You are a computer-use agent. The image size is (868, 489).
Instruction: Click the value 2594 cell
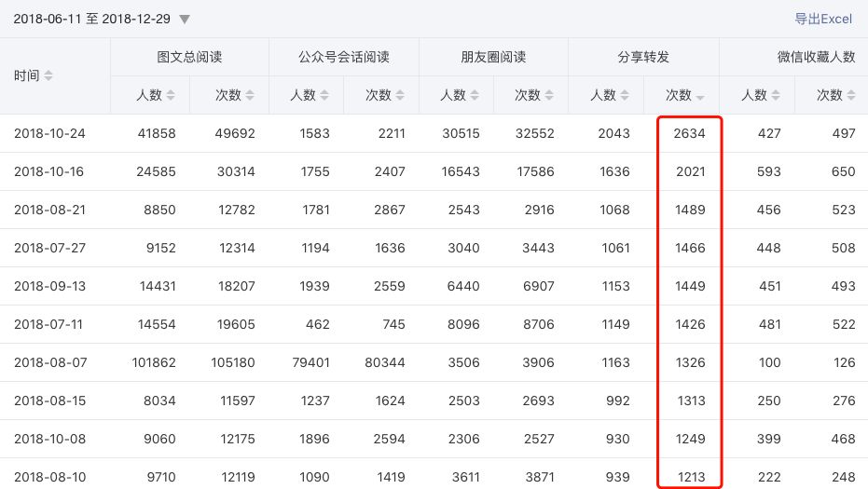click(x=389, y=439)
